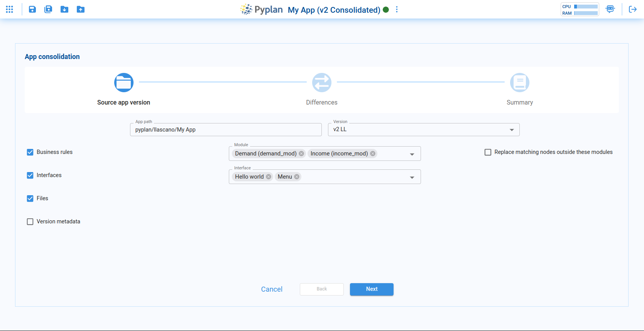The image size is (644, 331).
Task: Open the apps grid menu
Action: pyautogui.click(x=10, y=9)
